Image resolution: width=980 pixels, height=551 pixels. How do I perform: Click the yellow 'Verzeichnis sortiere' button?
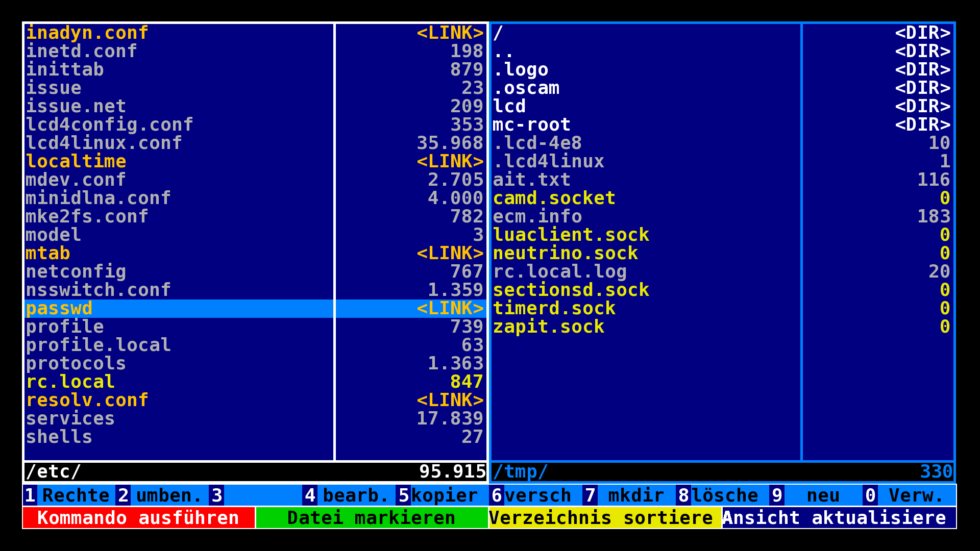tap(605, 518)
